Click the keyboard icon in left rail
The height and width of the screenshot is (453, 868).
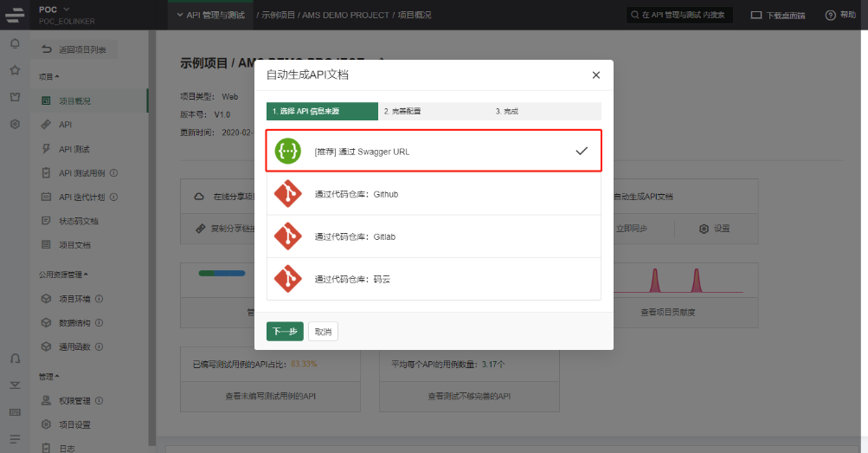pos(15,412)
